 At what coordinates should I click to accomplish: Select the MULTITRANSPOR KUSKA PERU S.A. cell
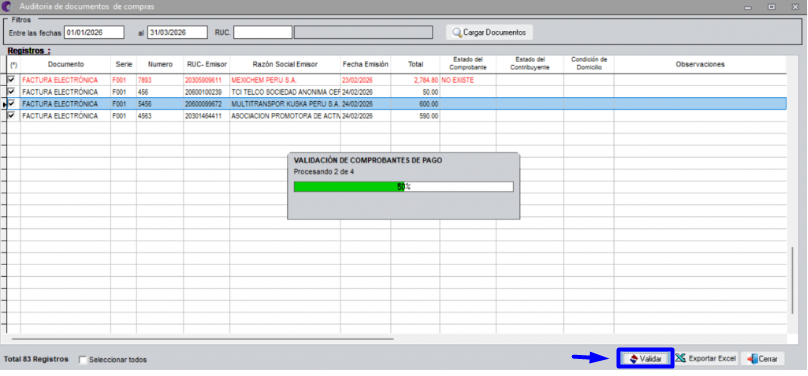coord(285,104)
